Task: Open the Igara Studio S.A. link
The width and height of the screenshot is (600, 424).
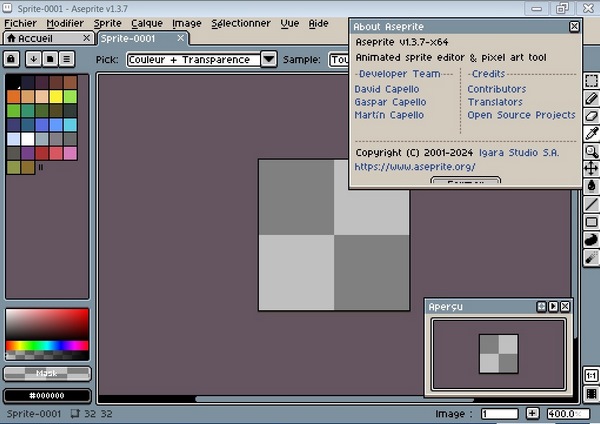Action: 519,153
